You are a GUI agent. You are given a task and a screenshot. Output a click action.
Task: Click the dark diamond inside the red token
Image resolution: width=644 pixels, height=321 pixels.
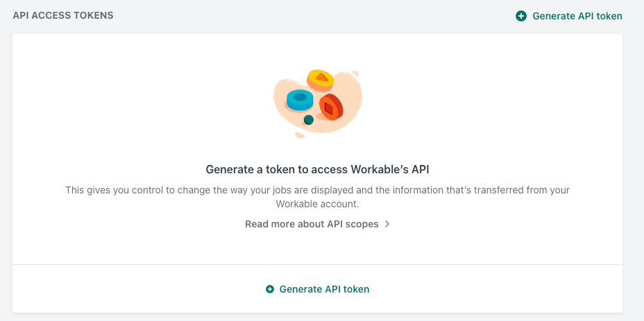328,108
